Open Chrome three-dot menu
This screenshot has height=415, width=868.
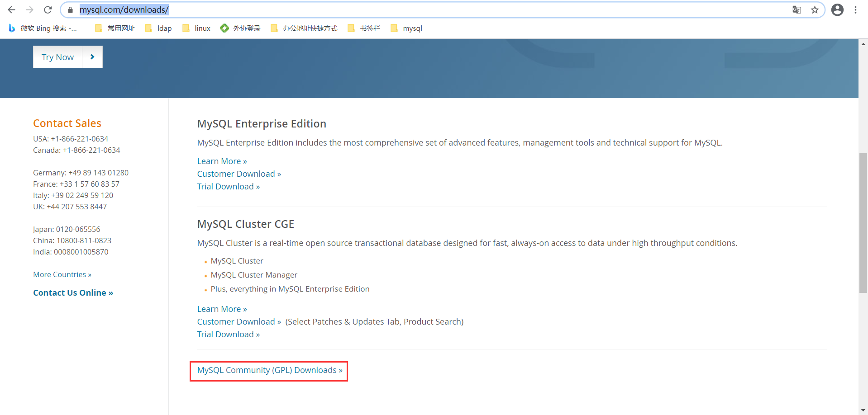coord(855,9)
